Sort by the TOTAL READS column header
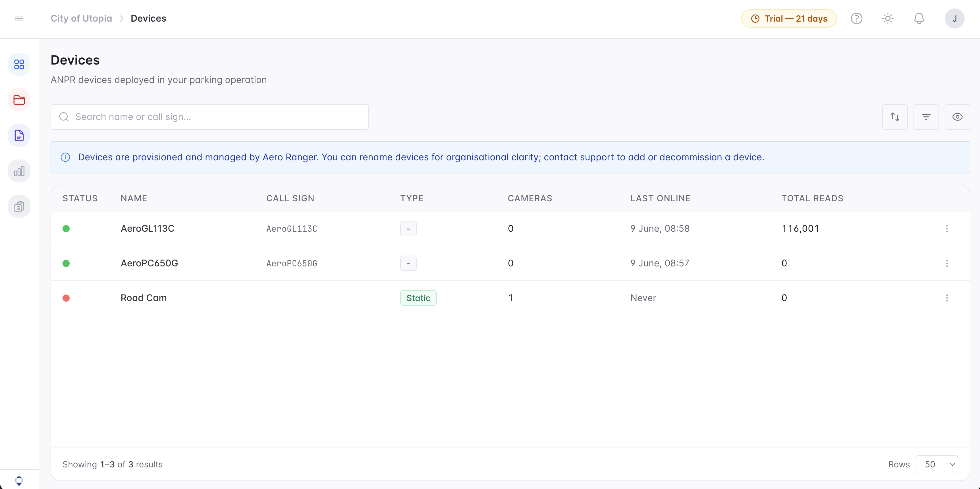 click(812, 198)
